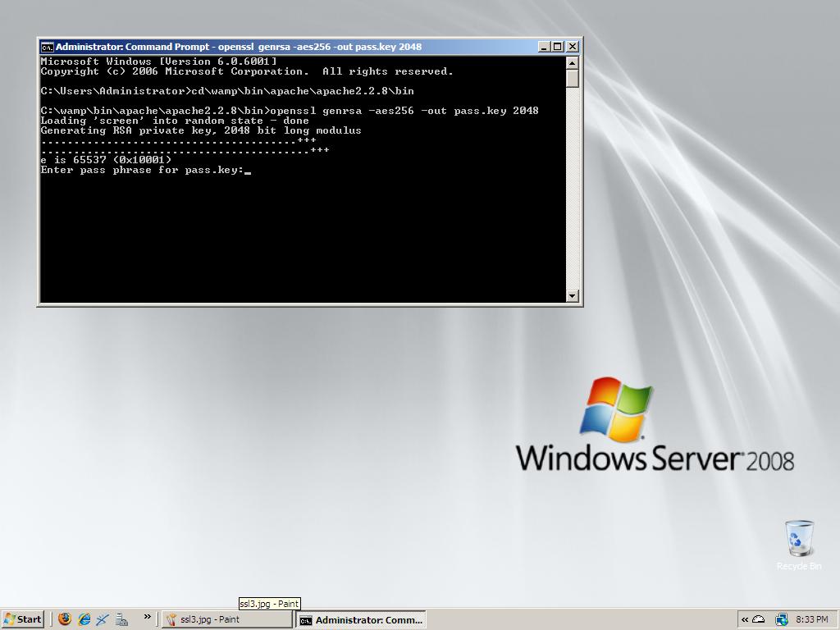Show hidden system tray icons
Viewport: 840px width, 630px height.
click(x=745, y=619)
